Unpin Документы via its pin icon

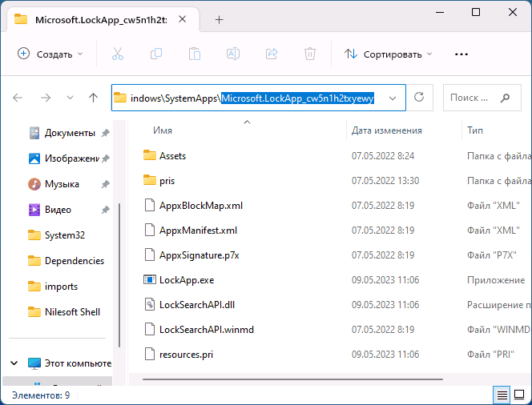[x=106, y=133]
